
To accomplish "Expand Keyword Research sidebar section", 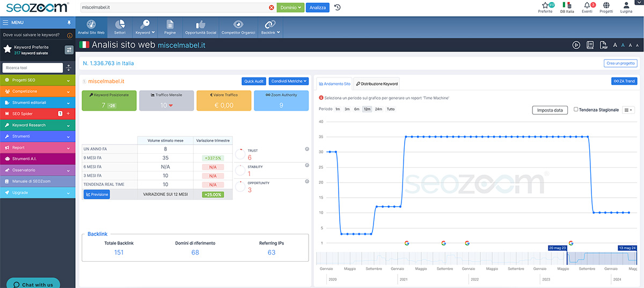I will click(x=38, y=125).
